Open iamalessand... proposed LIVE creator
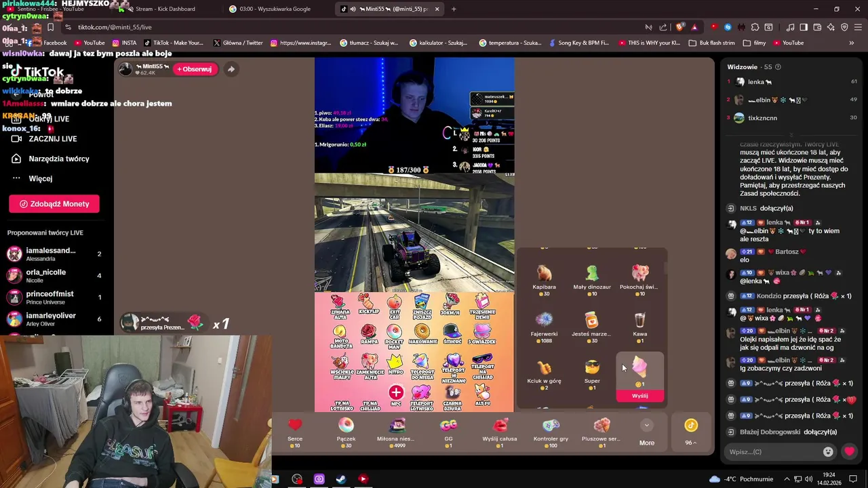Screen dimensions: 868x488 point(54,254)
